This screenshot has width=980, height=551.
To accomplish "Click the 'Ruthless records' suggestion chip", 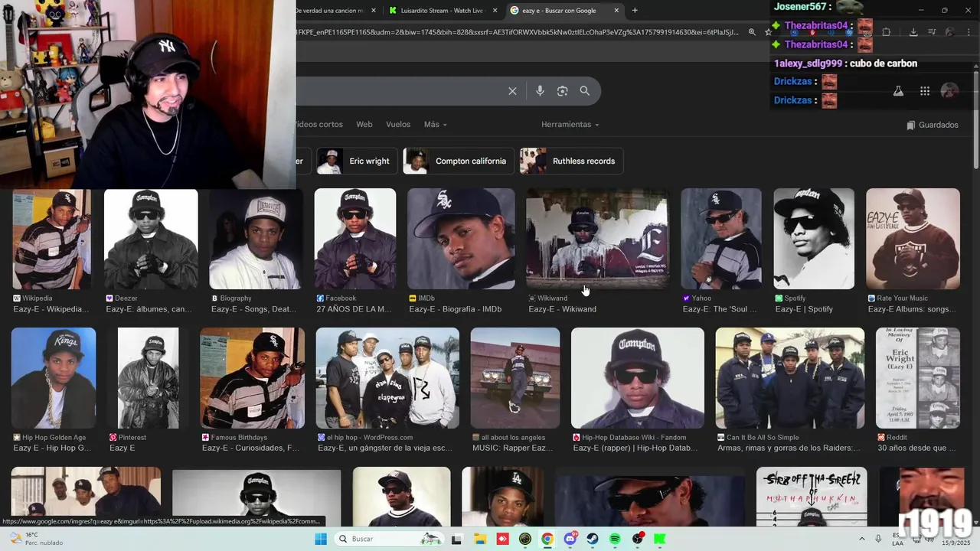I will (x=572, y=161).
